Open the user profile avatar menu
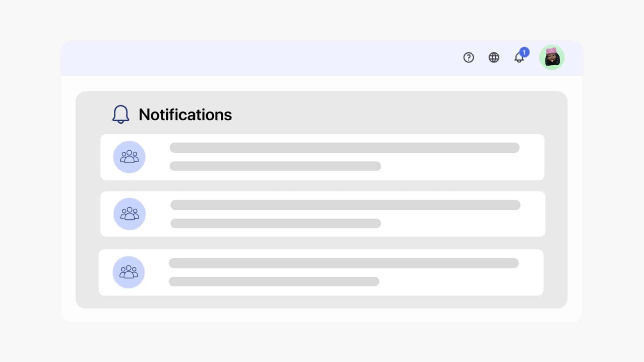The height and width of the screenshot is (362, 644). coord(552,57)
